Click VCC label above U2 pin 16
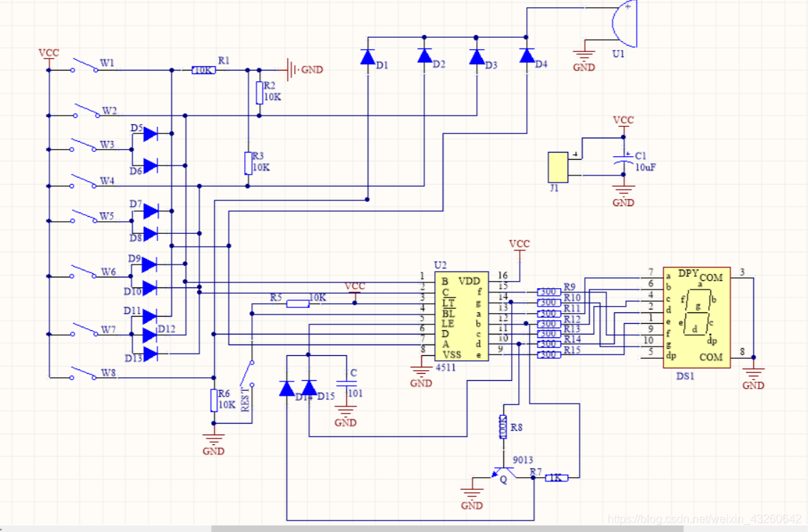Image resolution: width=808 pixels, height=532 pixels. click(519, 244)
